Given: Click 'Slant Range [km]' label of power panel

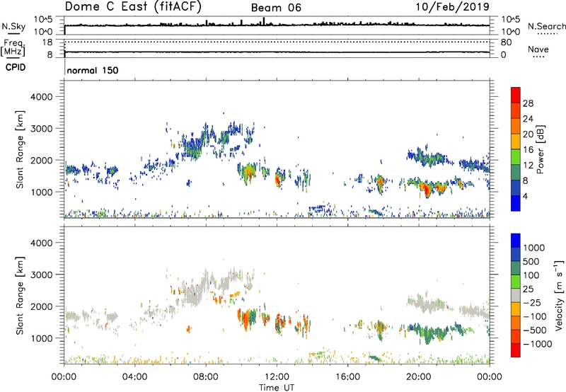Looking at the screenshot, I should [21, 149].
